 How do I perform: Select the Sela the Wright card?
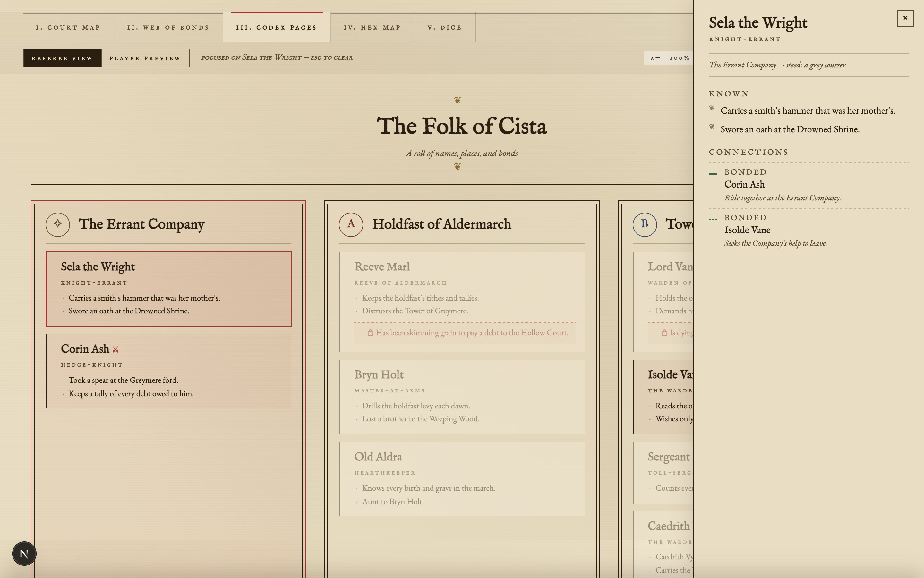coord(169,289)
